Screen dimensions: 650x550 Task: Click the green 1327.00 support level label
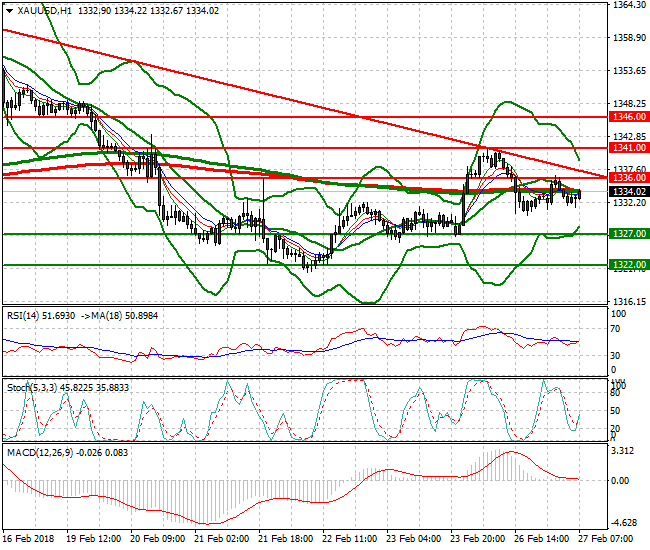(x=629, y=234)
